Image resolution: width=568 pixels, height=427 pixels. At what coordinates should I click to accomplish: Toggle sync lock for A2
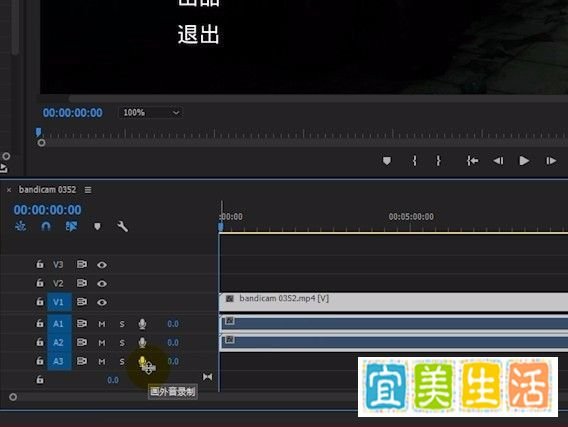(x=82, y=342)
